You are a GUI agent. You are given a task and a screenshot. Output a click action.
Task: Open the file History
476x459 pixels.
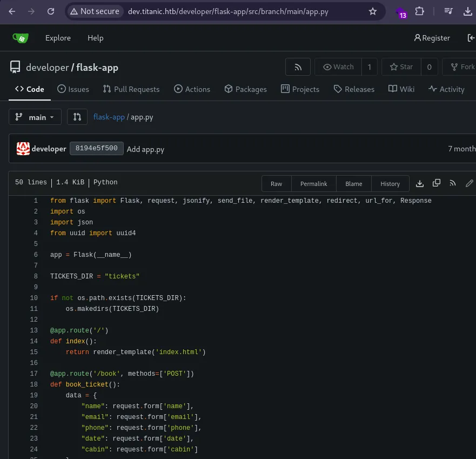pos(390,183)
